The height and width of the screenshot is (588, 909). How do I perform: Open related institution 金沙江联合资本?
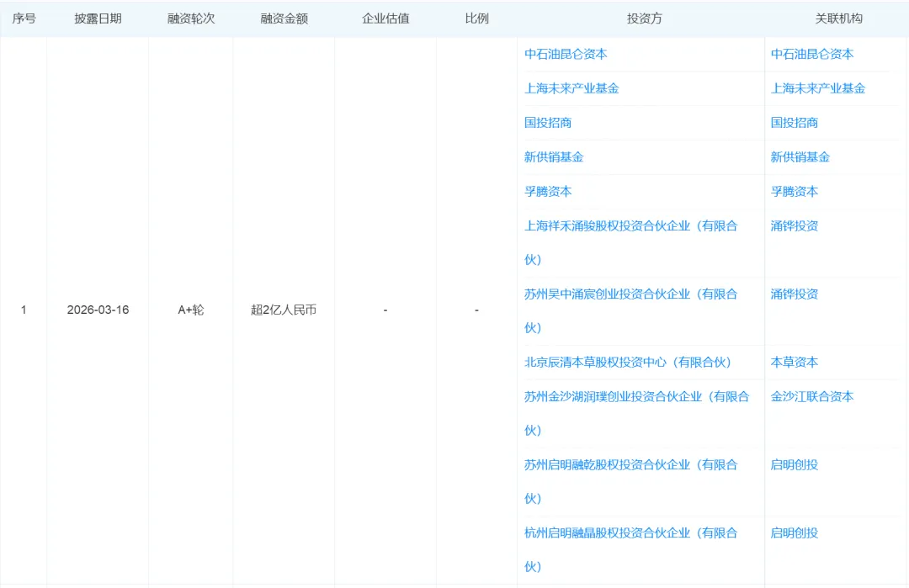coord(811,396)
